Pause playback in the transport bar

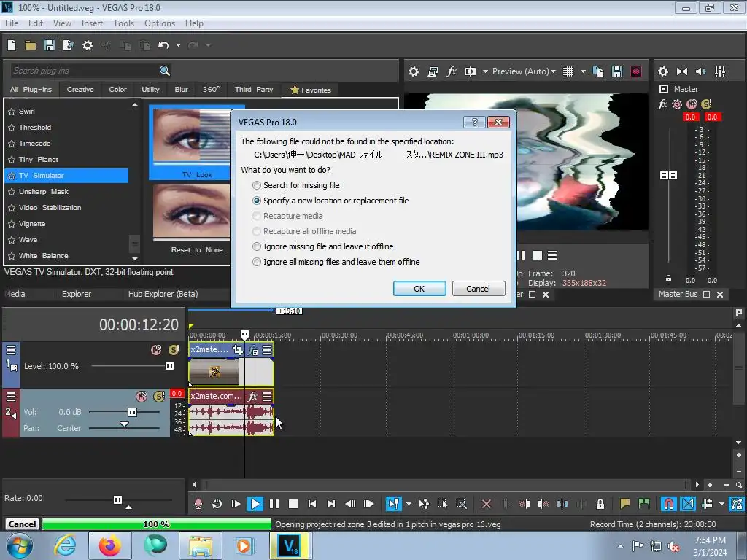(274, 504)
